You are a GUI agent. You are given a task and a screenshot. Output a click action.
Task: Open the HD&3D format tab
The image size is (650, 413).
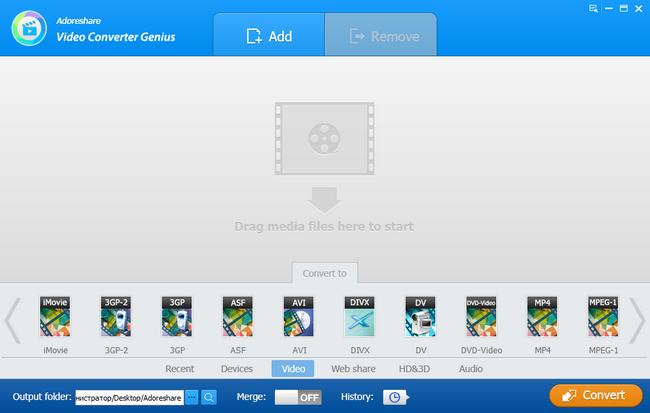[414, 369]
